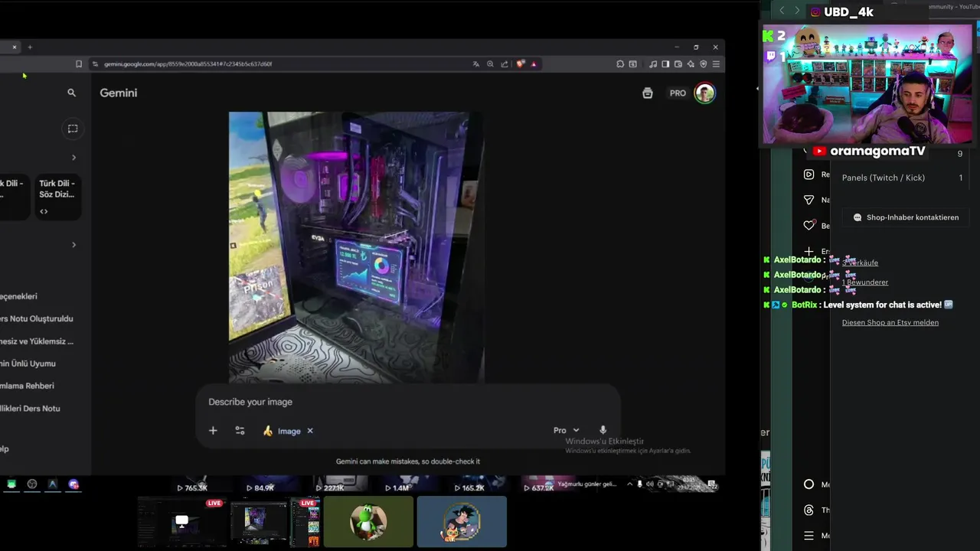Open the pink circular taskbar app icon
The width and height of the screenshot is (980, 551).
73,484
